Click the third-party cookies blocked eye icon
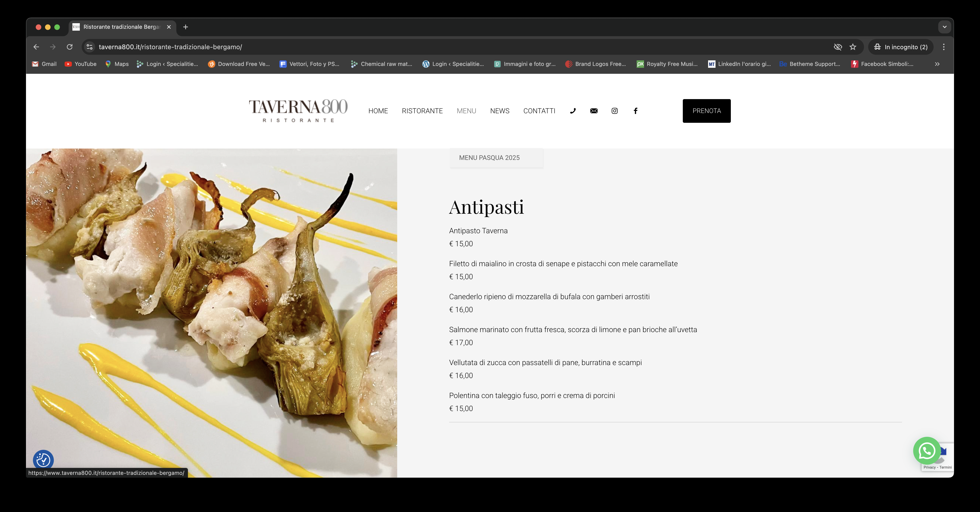This screenshot has width=980, height=512. [x=838, y=47]
